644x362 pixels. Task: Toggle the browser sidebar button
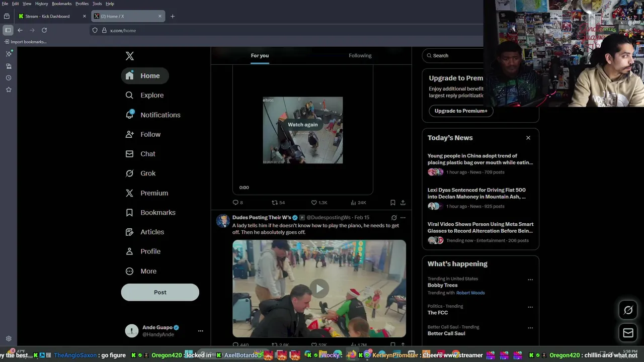8,30
